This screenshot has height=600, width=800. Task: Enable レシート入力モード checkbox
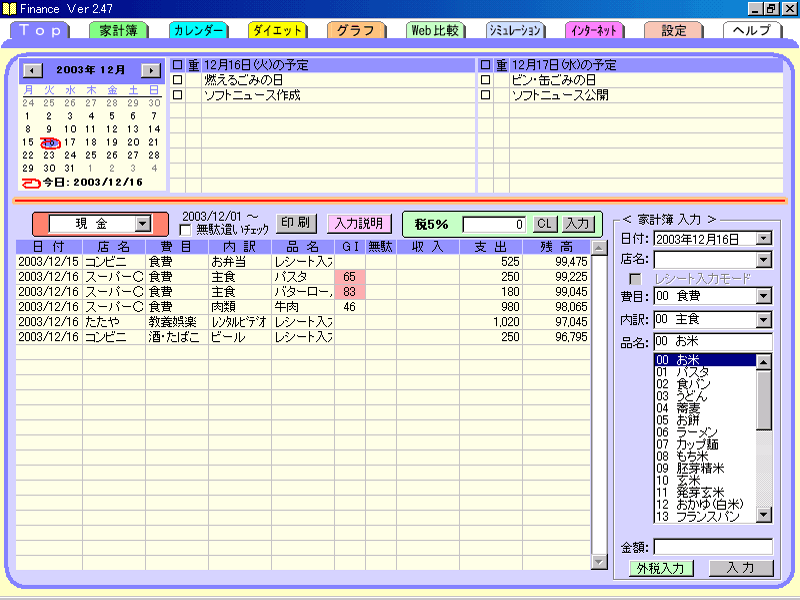click(x=635, y=279)
